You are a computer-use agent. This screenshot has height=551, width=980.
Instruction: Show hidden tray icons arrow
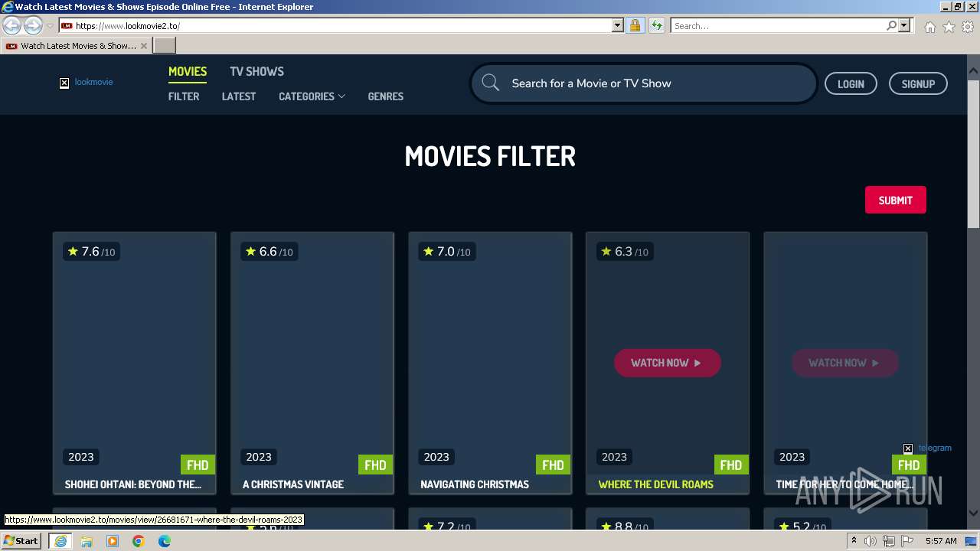coord(854,540)
